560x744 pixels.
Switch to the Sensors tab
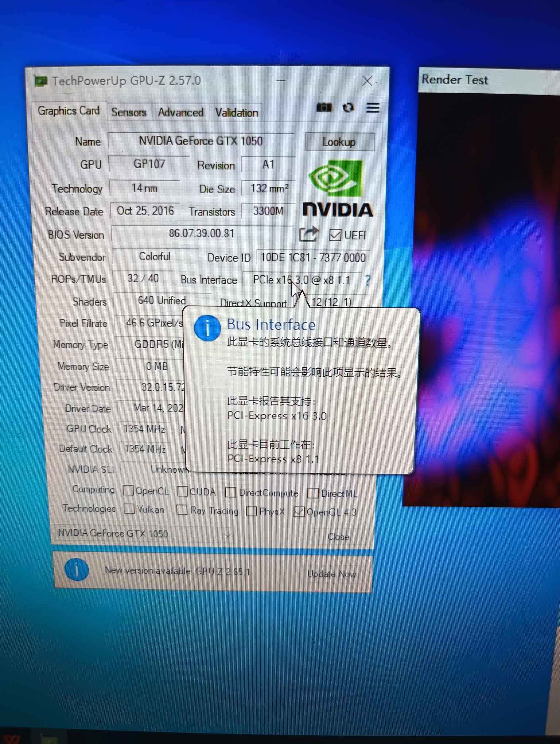click(129, 112)
